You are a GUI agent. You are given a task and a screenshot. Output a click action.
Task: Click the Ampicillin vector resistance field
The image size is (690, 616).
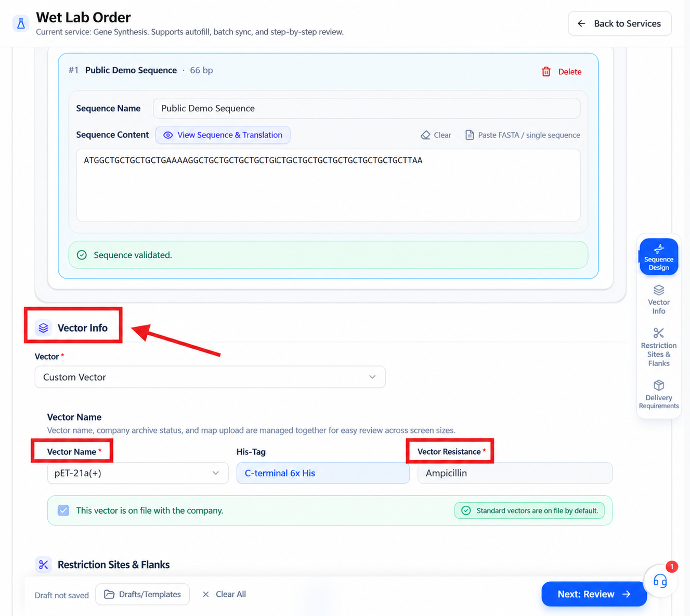click(x=515, y=473)
